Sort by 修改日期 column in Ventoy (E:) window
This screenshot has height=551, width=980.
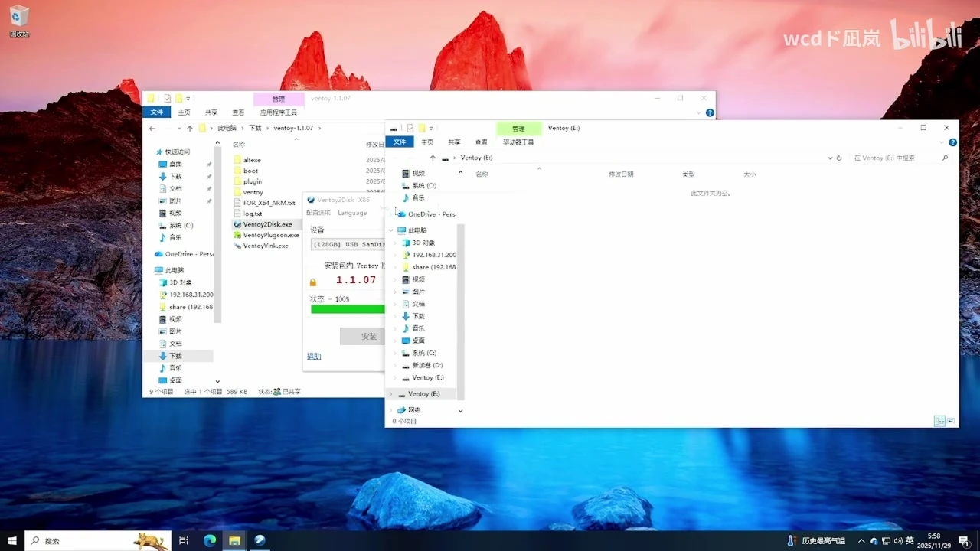(621, 174)
